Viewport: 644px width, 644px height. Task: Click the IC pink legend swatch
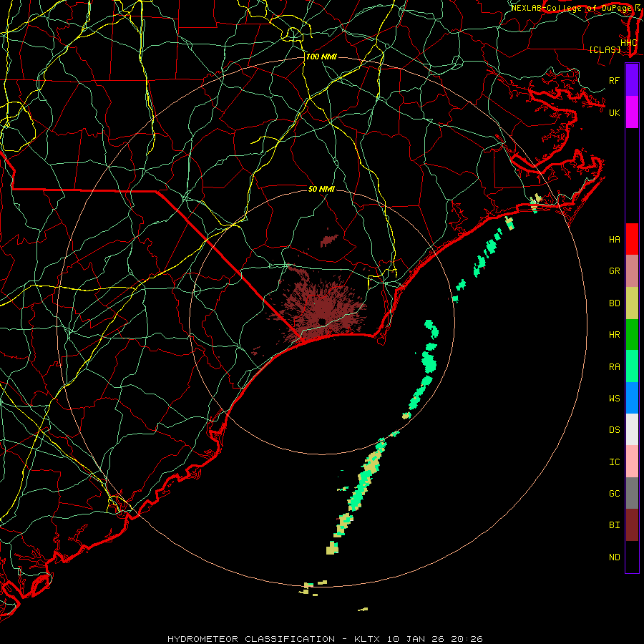(632, 462)
